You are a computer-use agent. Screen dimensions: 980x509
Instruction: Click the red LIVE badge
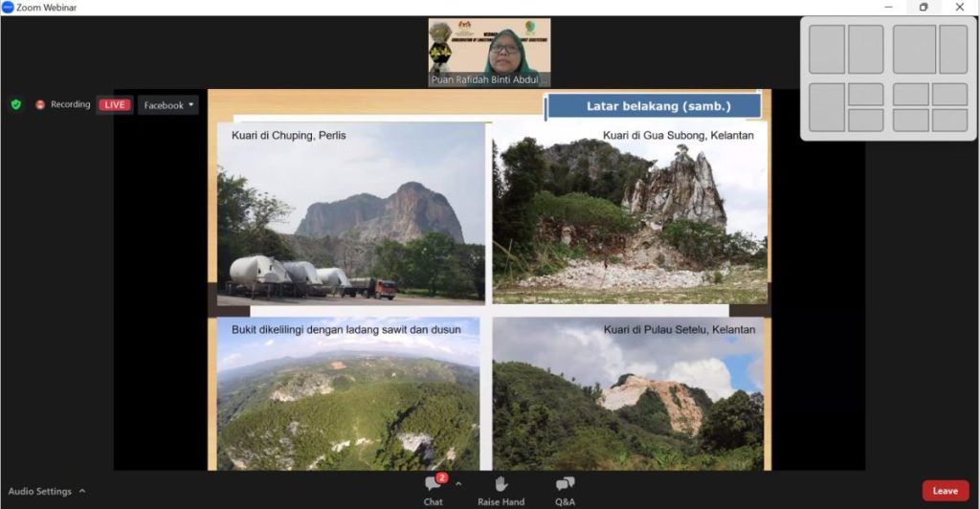115,105
